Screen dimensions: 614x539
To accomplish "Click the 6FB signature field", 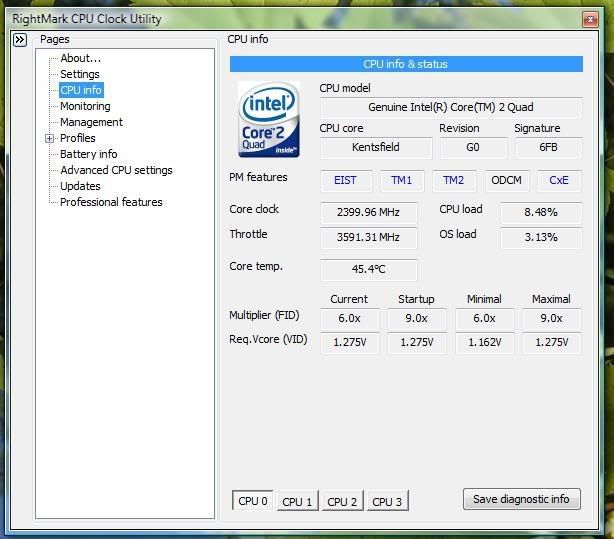I will pos(549,148).
